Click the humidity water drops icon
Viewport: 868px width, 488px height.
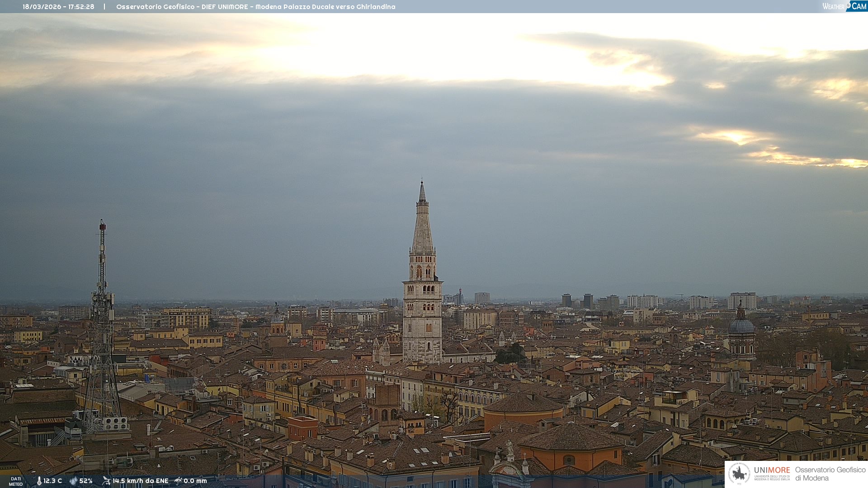(73, 481)
